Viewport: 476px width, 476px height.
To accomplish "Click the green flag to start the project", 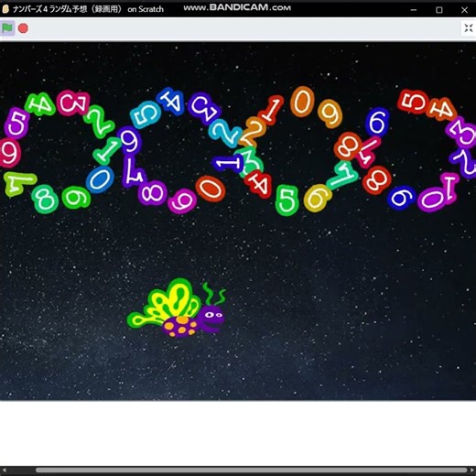I will coord(7,28).
